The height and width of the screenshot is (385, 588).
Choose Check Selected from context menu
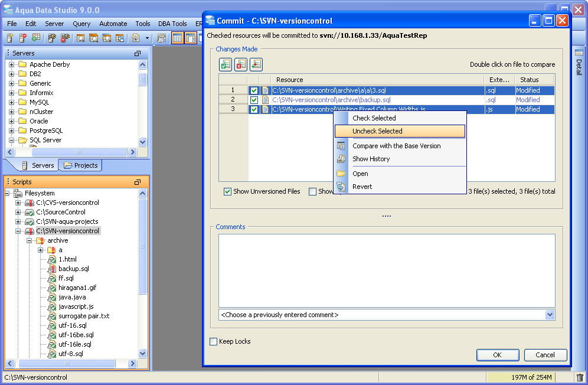point(400,118)
